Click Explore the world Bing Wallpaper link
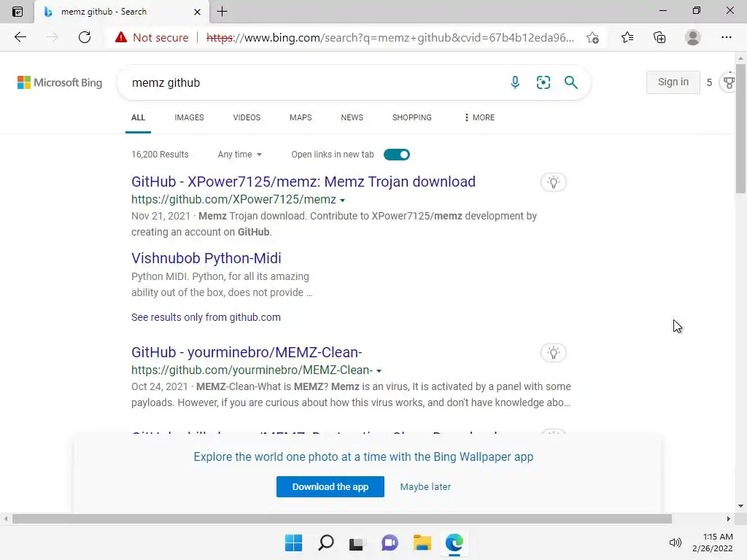 363,456
